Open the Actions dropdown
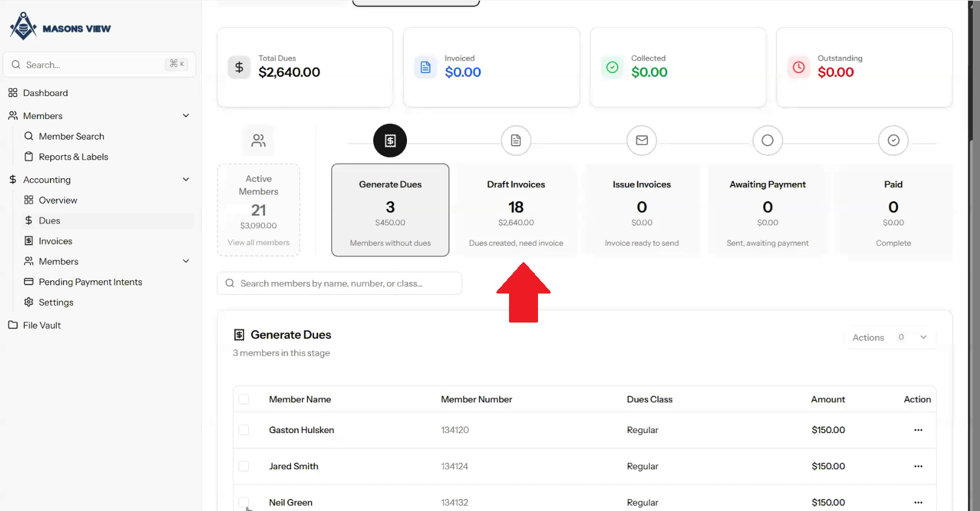Viewport: 980px width, 511px height. 890,338
